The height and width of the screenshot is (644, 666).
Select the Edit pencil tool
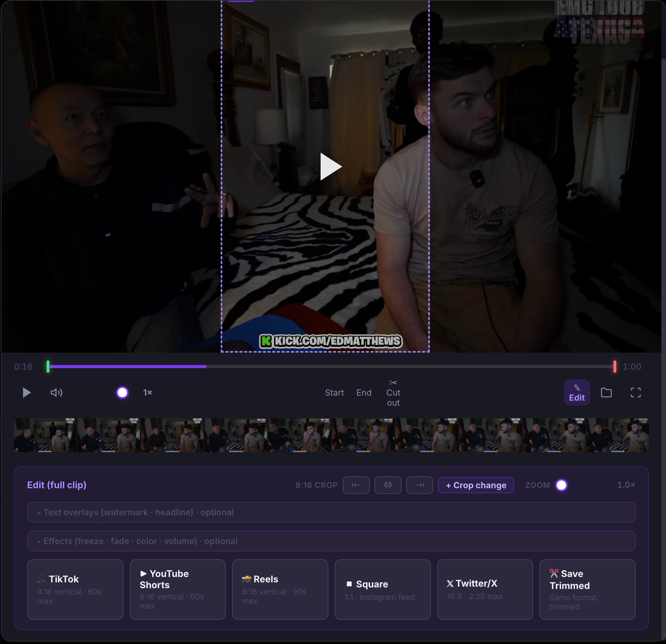click(577, 393)
